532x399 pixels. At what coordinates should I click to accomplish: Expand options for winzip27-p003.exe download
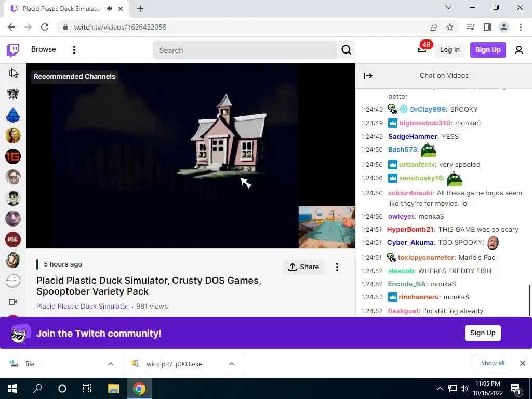(232, 364)
